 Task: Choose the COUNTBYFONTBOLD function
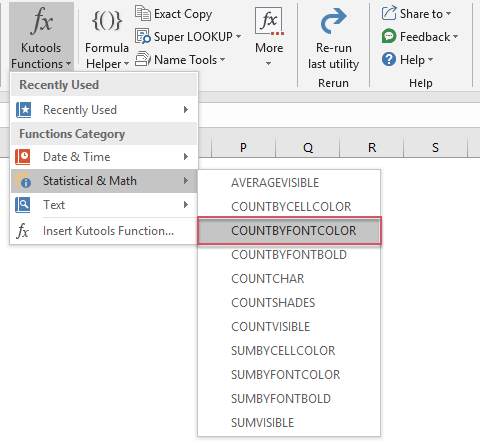(x=289, y=255)
